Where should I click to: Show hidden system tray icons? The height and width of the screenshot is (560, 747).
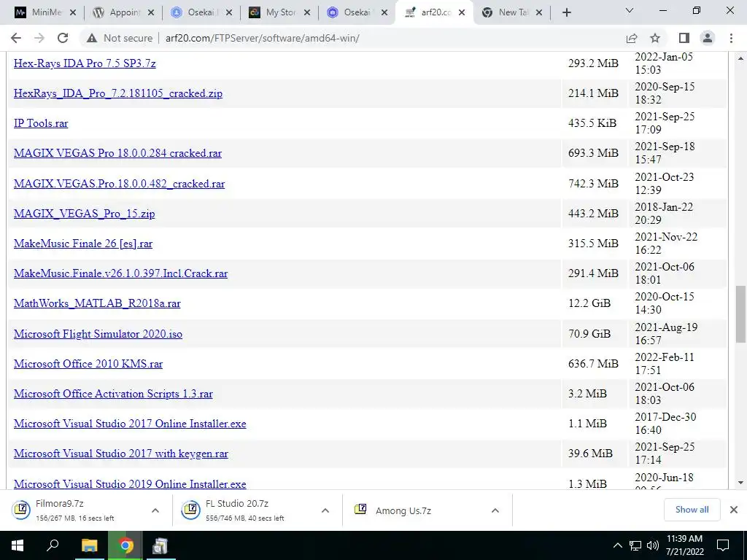[x=617, y=545]
